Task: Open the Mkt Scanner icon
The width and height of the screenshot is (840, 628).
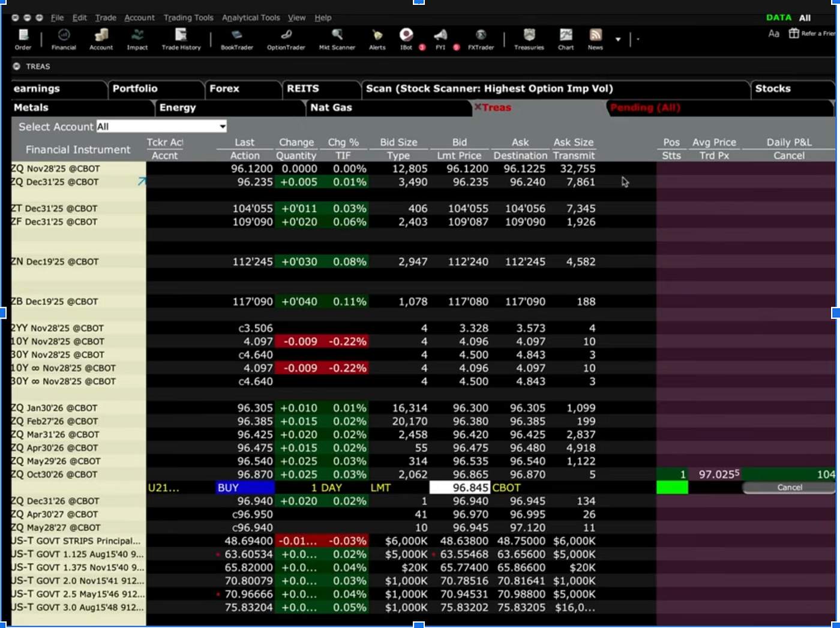Action: pos(337,39)
